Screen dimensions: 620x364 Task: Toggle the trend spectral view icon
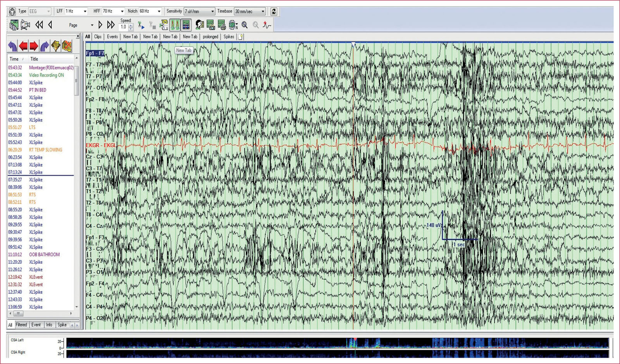tap(186, 25)
